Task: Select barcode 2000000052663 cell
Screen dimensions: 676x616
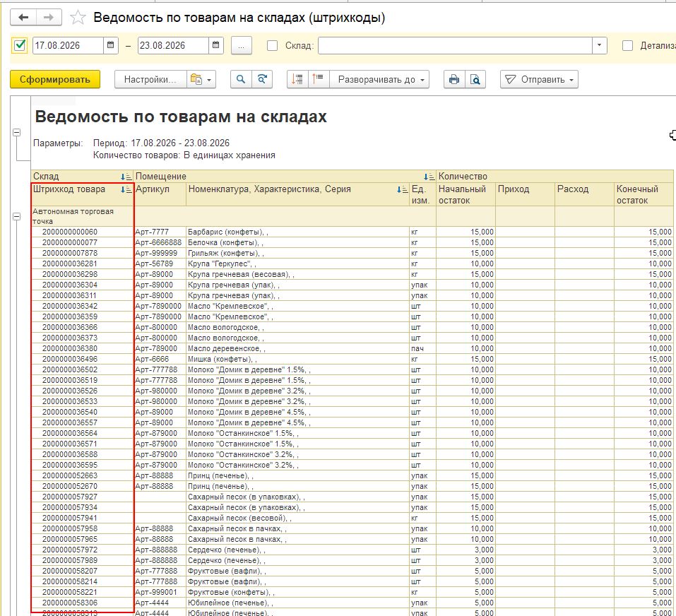Action: click(83, 475)
